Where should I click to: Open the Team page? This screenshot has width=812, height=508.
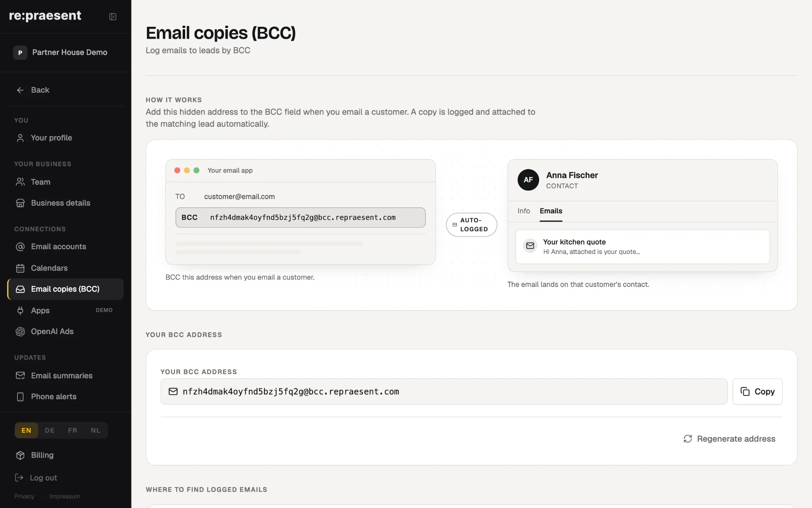(x=65, y=182)
